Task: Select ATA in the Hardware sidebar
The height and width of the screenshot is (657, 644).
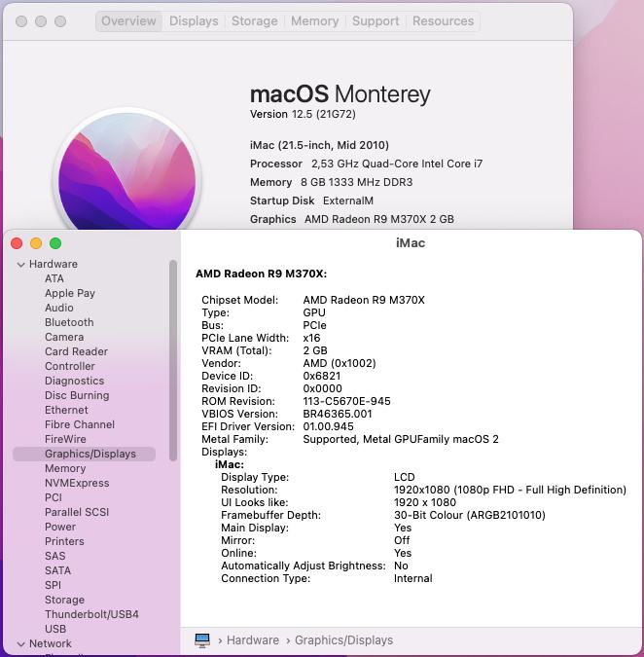Action: click(54, 278)
